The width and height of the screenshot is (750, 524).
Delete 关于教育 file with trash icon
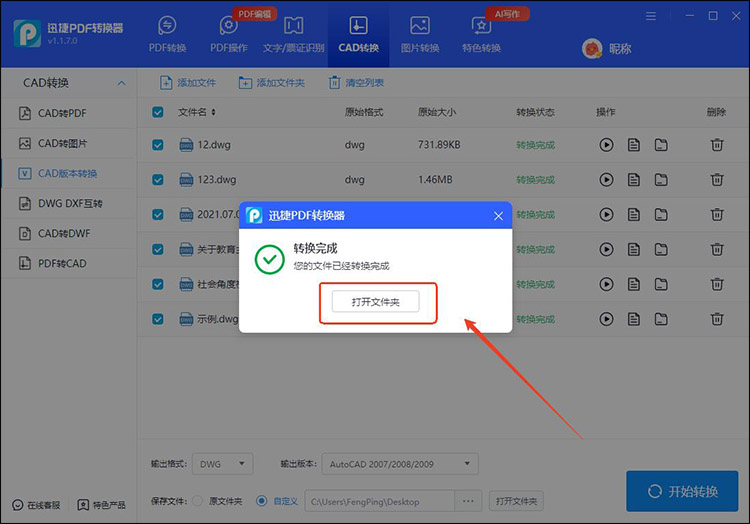pos(717,250)
